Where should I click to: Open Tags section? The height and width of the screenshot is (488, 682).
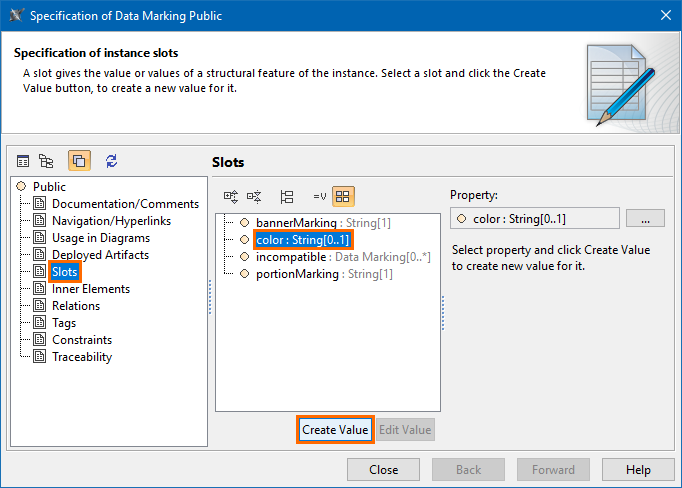64,323
